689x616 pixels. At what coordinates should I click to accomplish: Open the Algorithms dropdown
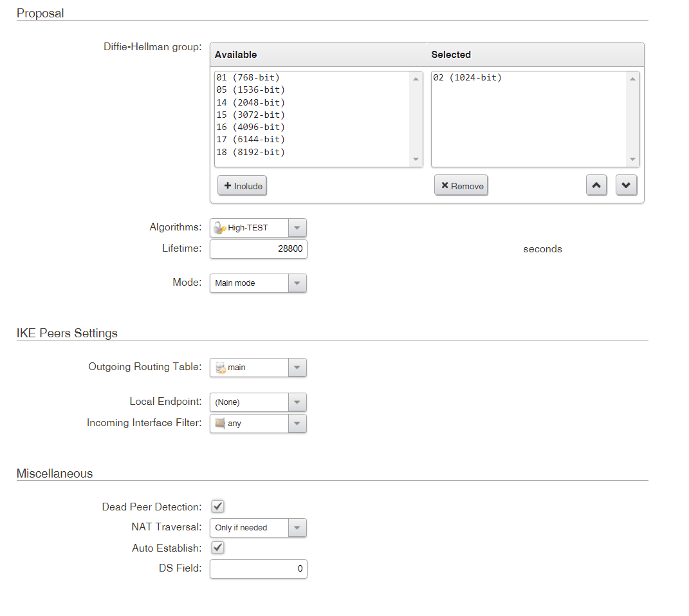coord(297,228)
